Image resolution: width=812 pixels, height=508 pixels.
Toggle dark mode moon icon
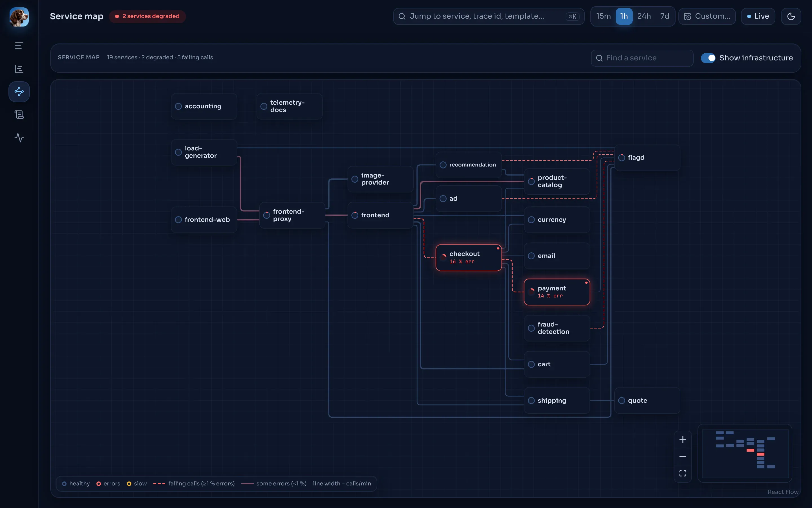(x=791, y=16)
